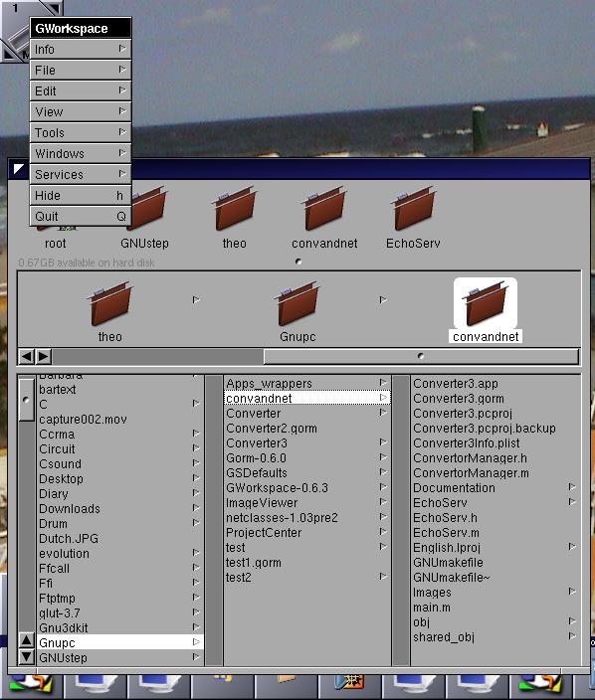Select Converter3.app in third column
Image resolution: width=595 pixels, height=700 pixels.
[x=496, y=384]
